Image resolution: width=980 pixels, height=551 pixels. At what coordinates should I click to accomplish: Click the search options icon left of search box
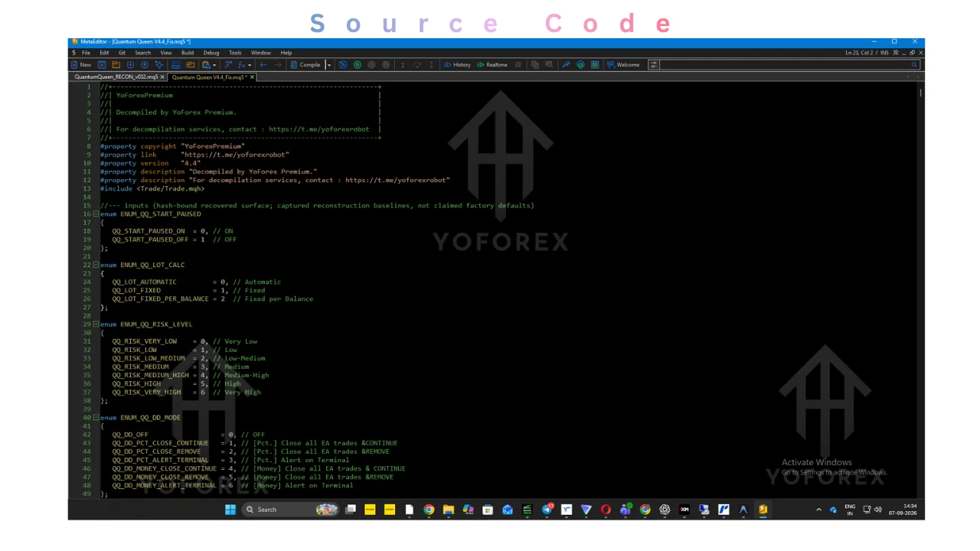[x=654, y=64]
